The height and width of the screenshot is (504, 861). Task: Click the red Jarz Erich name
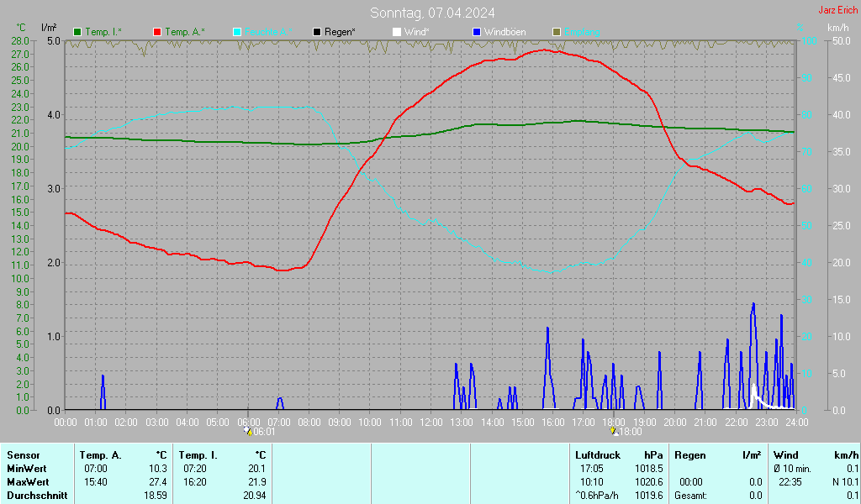click(838, 10)
